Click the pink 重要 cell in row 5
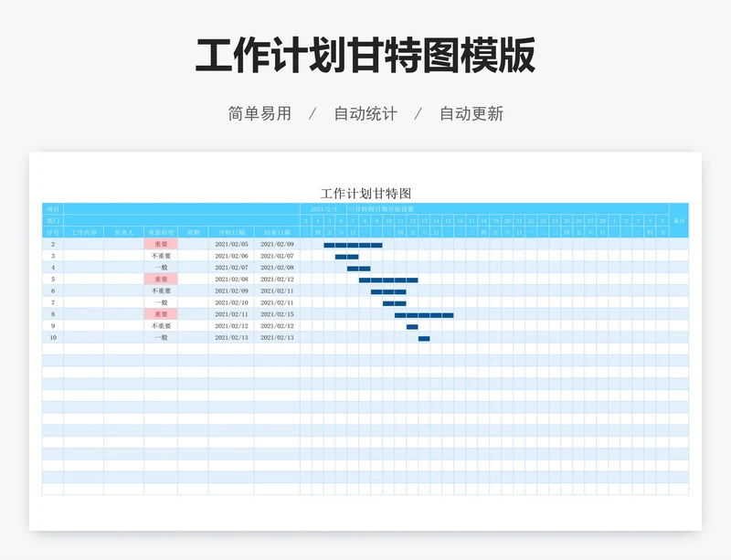Screen dimensions: 731x560 tap(161, 279)
